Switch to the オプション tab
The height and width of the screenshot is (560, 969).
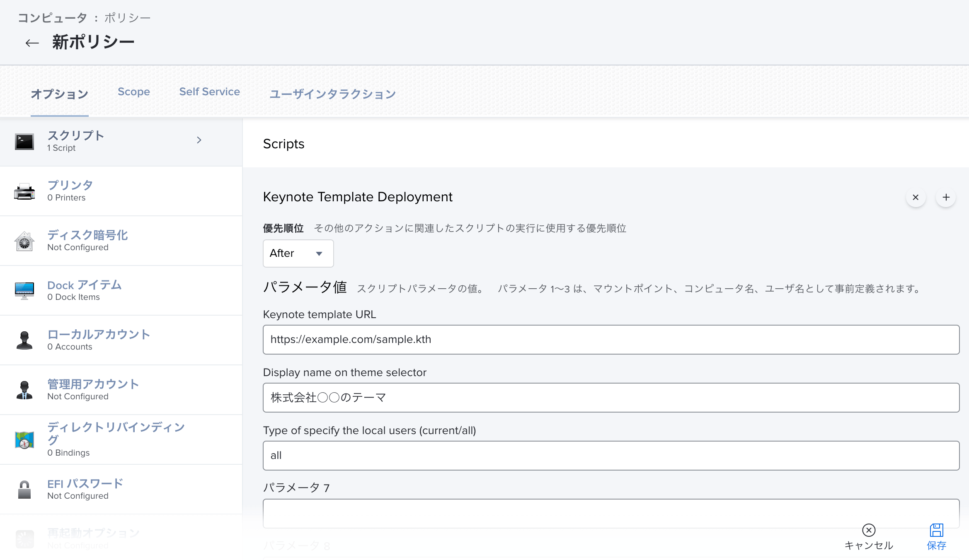[x=59, y=94]
